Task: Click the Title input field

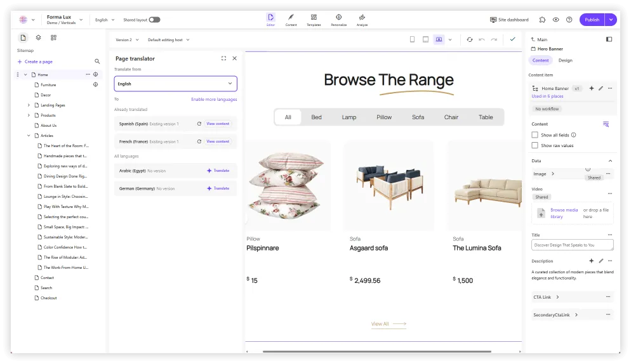Action: click(572, 245)
